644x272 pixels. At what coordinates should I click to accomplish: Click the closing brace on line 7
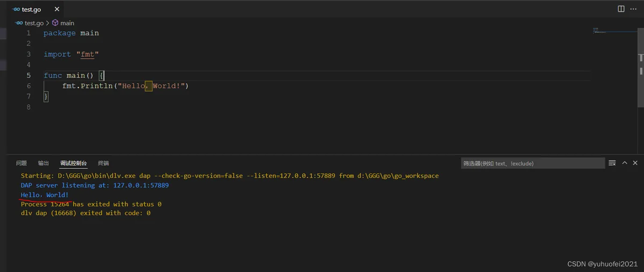point(46,96)
